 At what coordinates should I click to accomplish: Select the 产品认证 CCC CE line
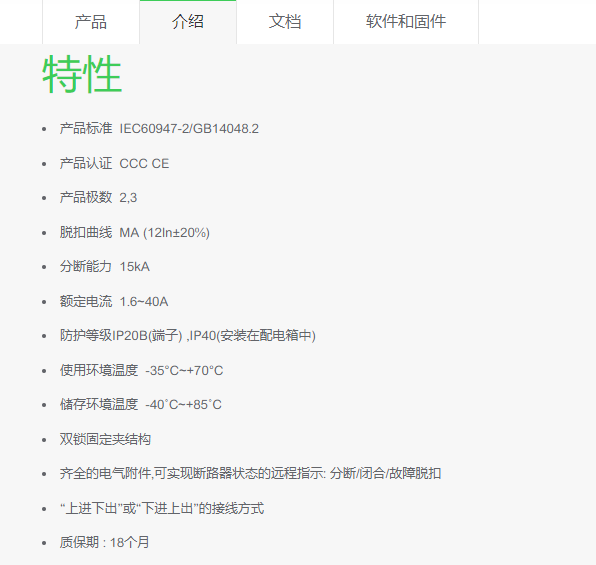pyautogui.click(x=114, y=163)
